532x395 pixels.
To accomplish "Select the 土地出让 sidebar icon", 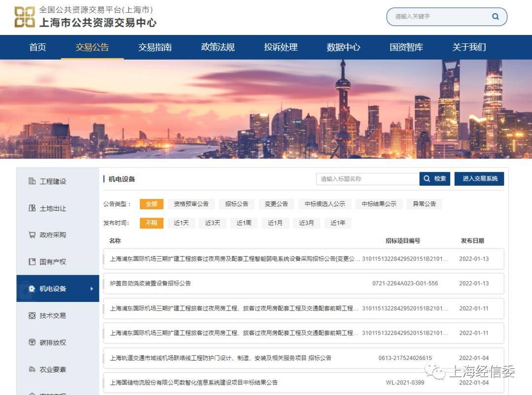I will coord(32,208).
